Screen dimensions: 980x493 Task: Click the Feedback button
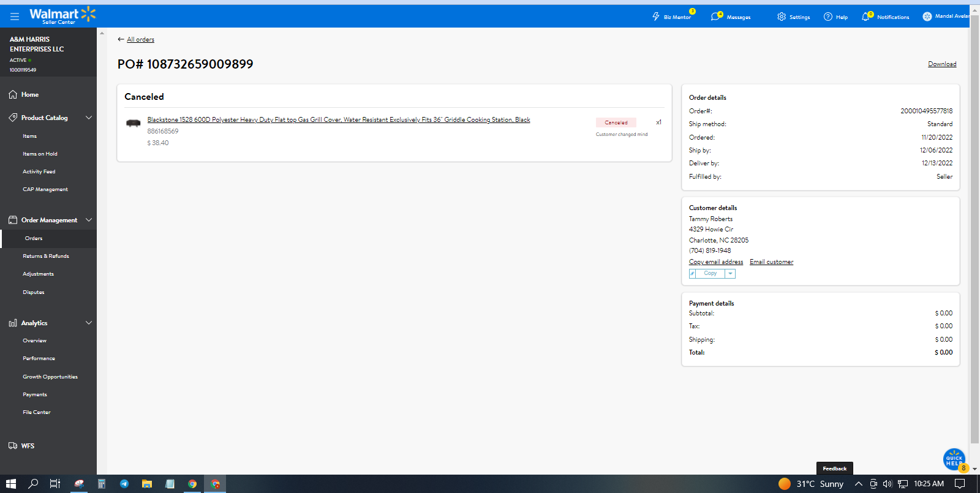[x=835, y=469]
